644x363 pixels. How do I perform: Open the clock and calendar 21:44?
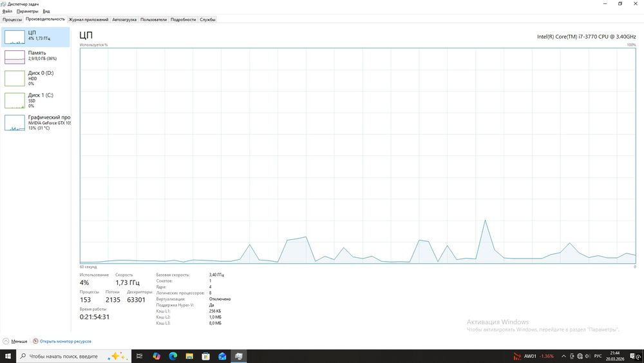(615, 356)
